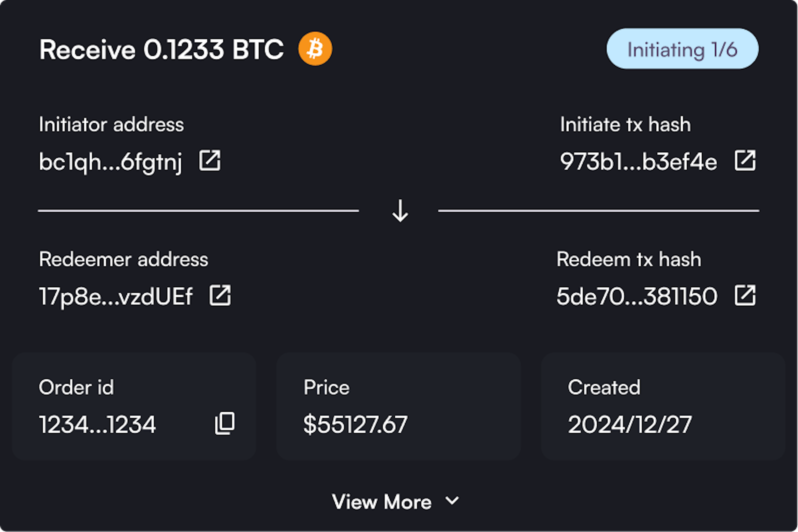798x532 pixels.
Task: Click the Order id card label
Action: 76,387
